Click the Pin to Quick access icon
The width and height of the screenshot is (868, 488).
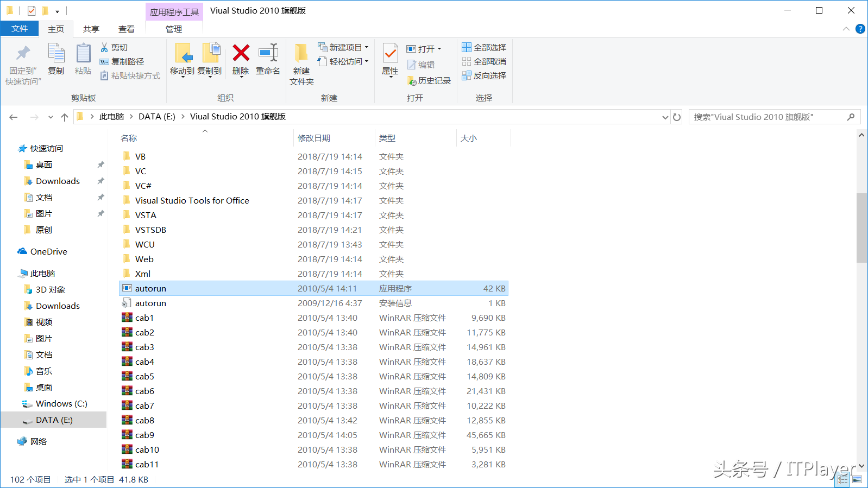23,53
